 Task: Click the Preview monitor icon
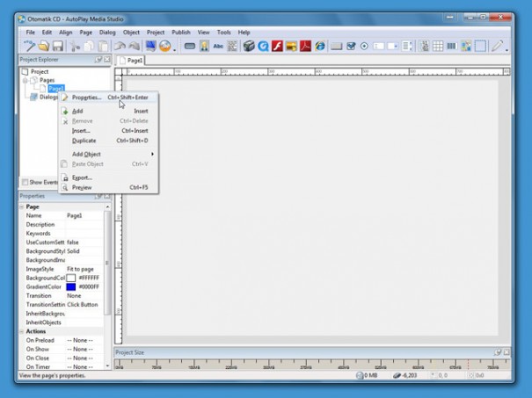tap(150, 46)
